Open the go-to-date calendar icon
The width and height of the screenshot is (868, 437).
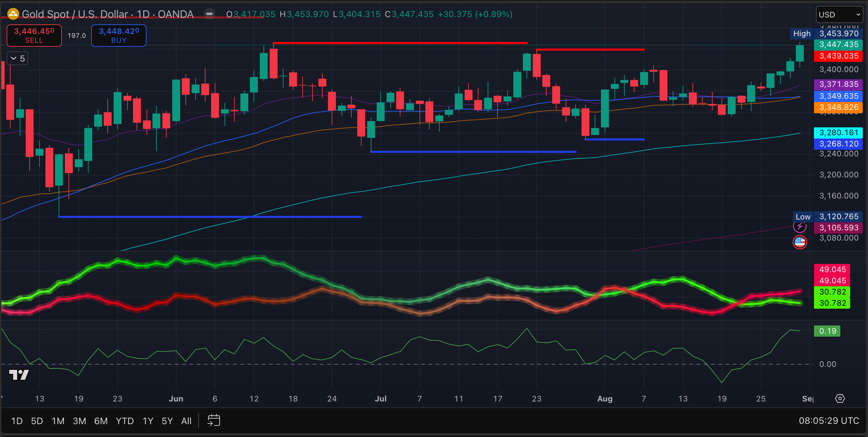point(214,421)
